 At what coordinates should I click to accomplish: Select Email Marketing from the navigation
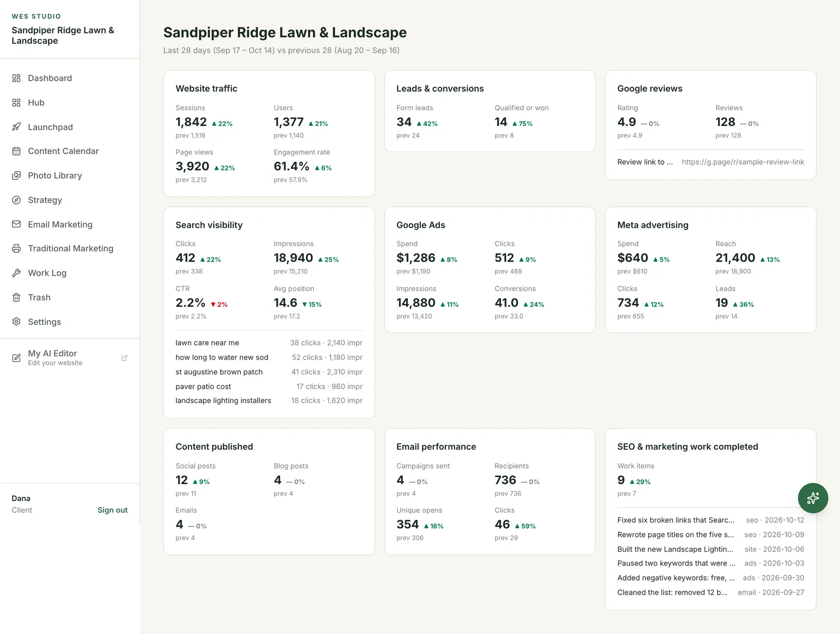point(70,225)
